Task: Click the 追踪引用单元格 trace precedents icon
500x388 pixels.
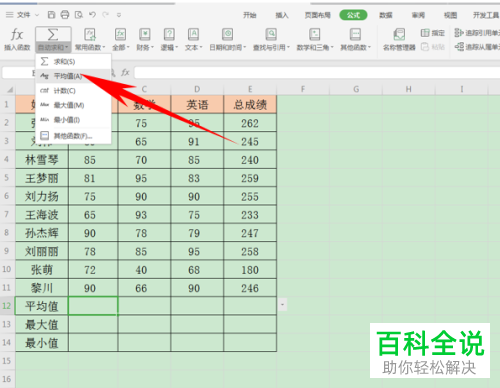Action: tap(459, 32)
